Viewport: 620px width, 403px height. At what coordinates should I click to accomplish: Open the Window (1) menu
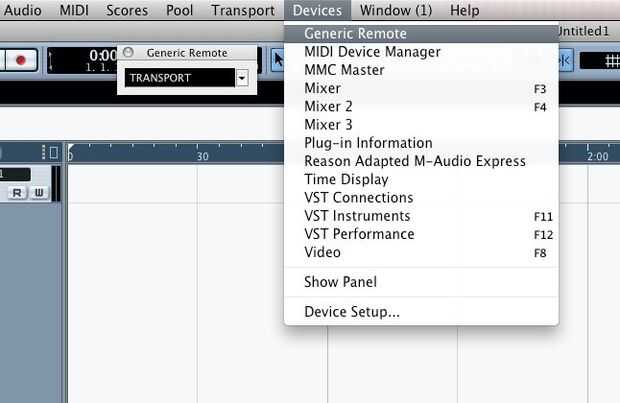(396, 11)
